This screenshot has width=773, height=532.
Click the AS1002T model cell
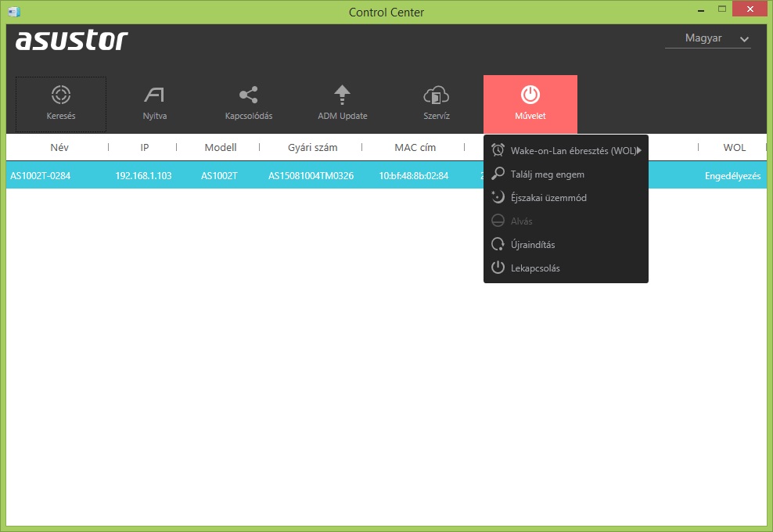pos(219,175)
